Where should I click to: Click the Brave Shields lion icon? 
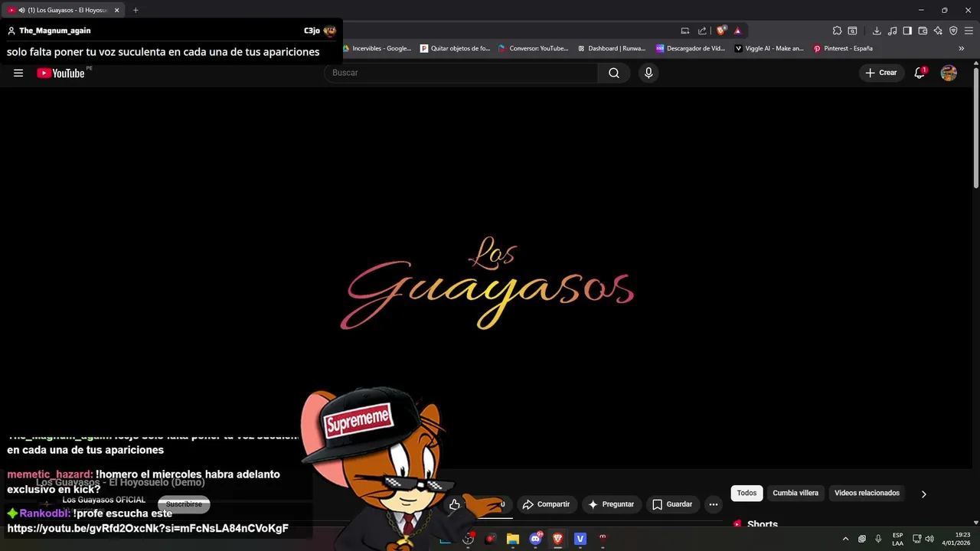coord(721,31)
